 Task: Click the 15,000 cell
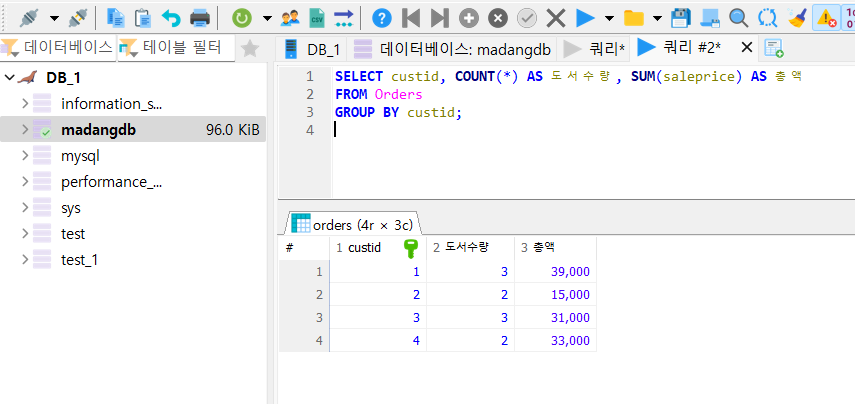click(x=555, y=294)
